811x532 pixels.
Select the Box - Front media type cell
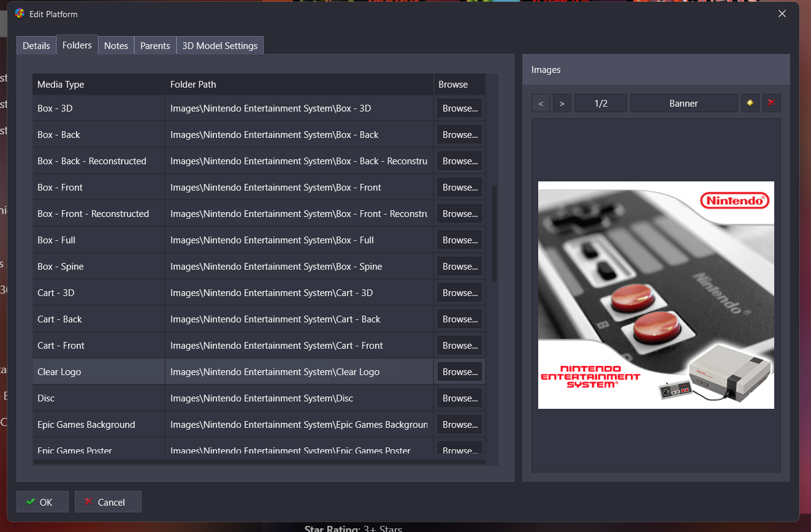pos(99,188)
